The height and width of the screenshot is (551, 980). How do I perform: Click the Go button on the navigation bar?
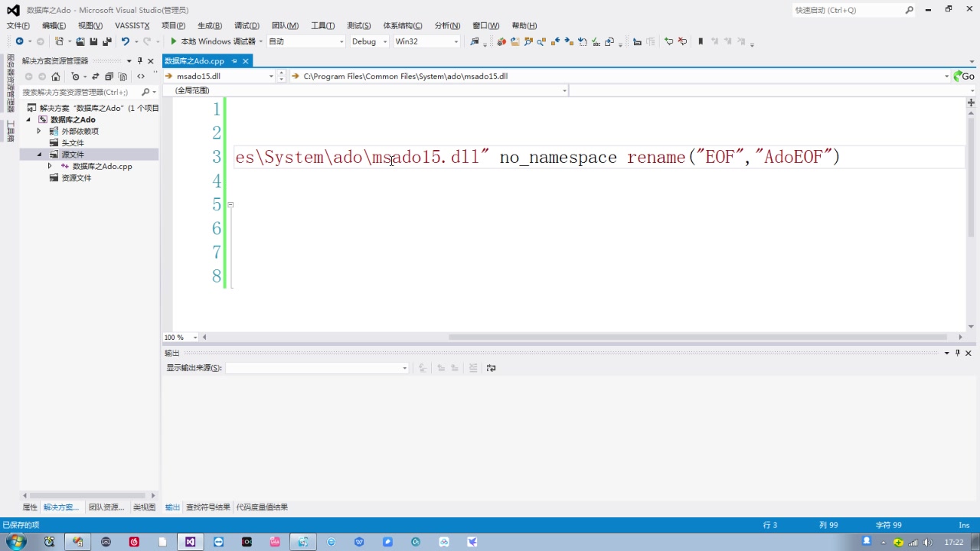pyautogui.click(x=963, y=77)
